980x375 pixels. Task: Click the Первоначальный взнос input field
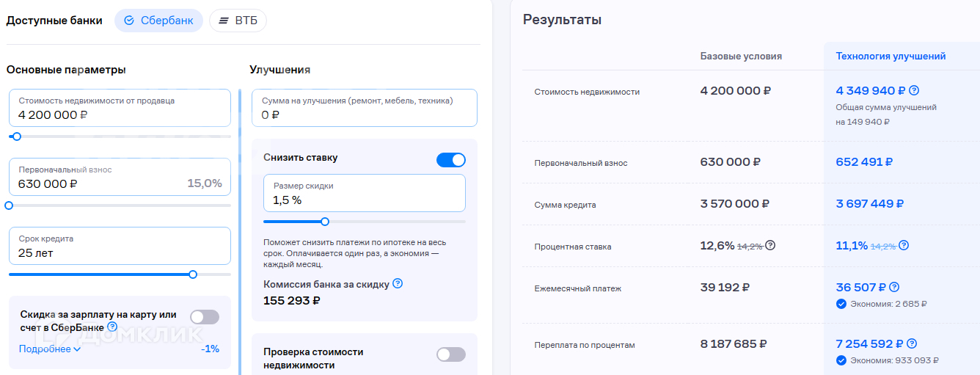(x=120, y=177)
